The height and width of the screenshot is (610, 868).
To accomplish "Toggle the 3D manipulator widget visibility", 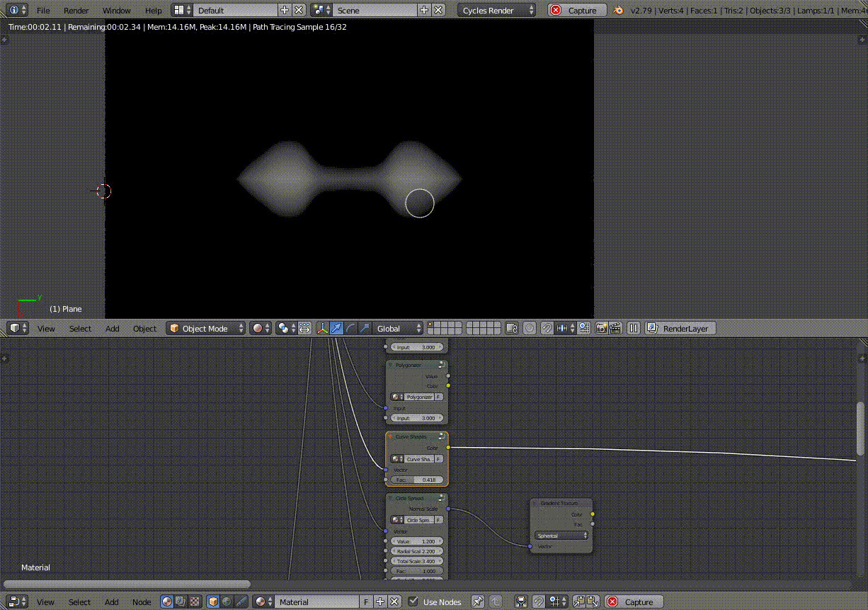I will click(322, 328).
